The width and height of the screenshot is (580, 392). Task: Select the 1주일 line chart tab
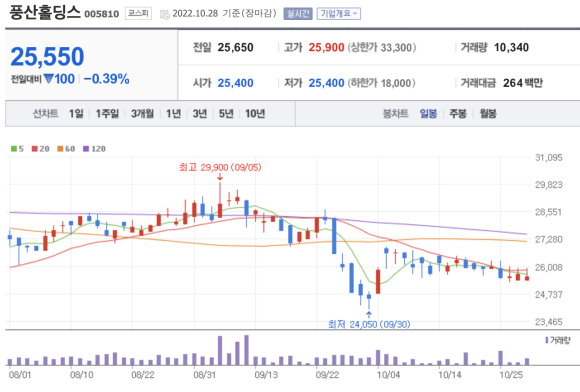[x=107, y=114]
